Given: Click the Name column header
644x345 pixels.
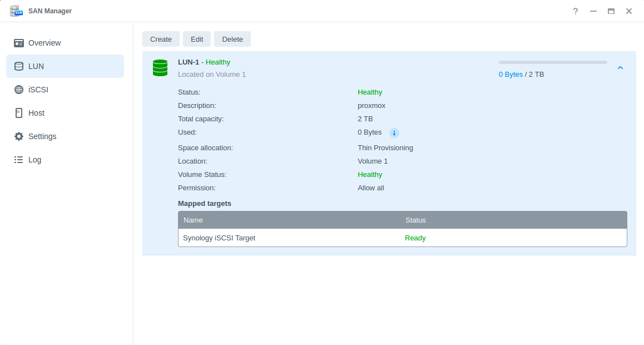Looking at the screenshot, I should point(194,220).
